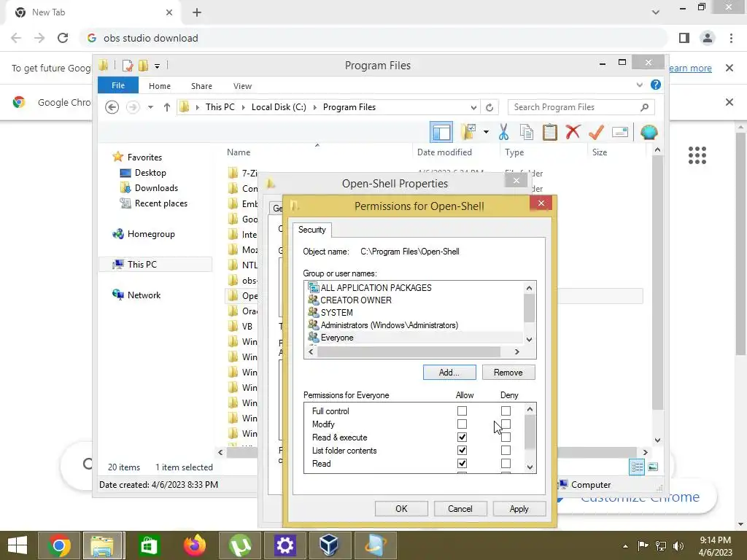Check Allow for Full control
This screenshot has height=560, width=747.
[x=462, y=411]
